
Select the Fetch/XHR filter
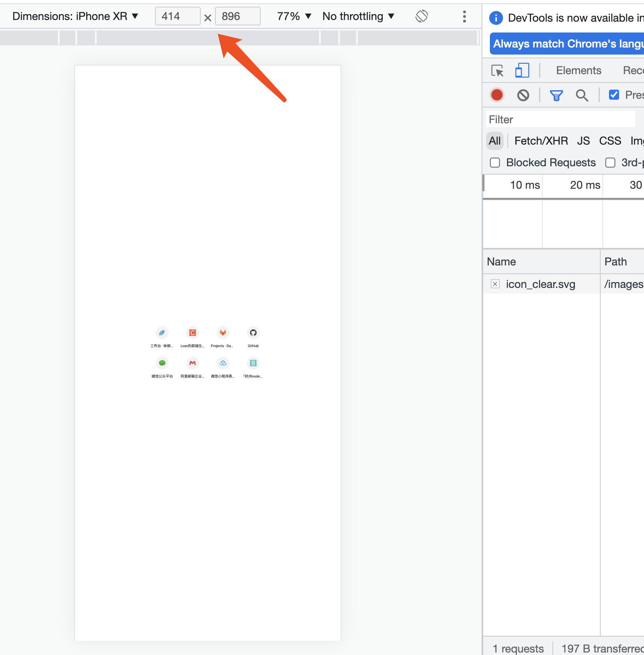(541, 141)
